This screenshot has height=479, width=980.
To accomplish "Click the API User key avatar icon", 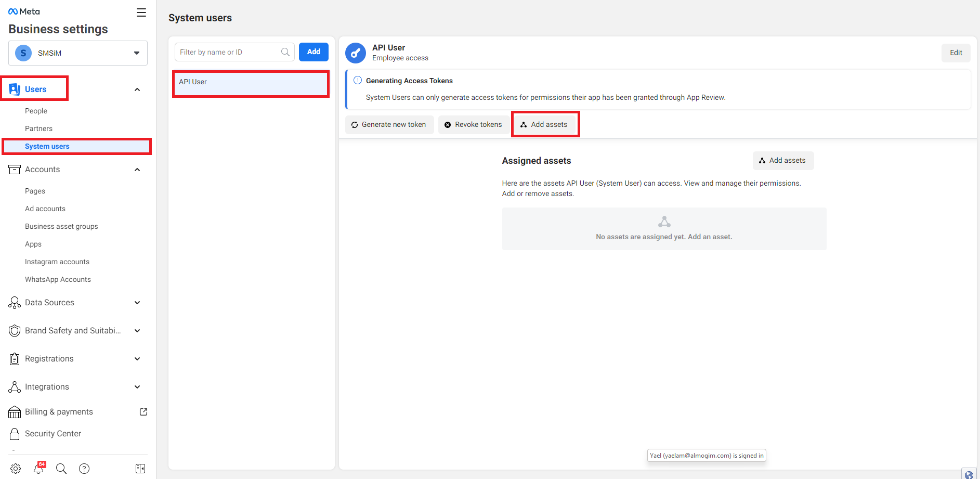I will [x=356, y=53].
